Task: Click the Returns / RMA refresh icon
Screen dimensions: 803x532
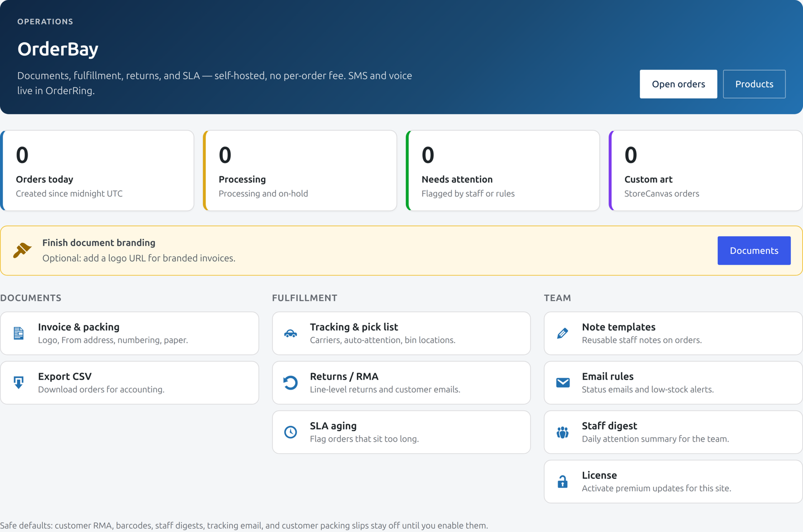Action: click(x=291, y=383)
